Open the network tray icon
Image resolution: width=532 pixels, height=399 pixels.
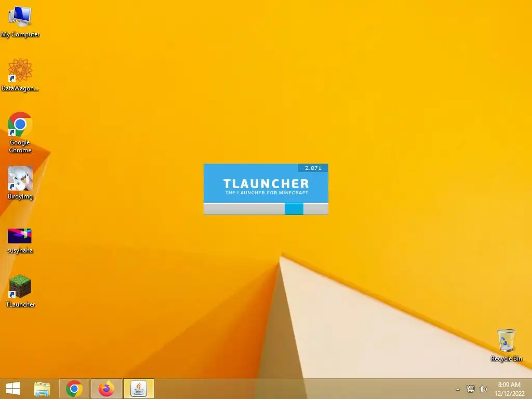[471, 389]
